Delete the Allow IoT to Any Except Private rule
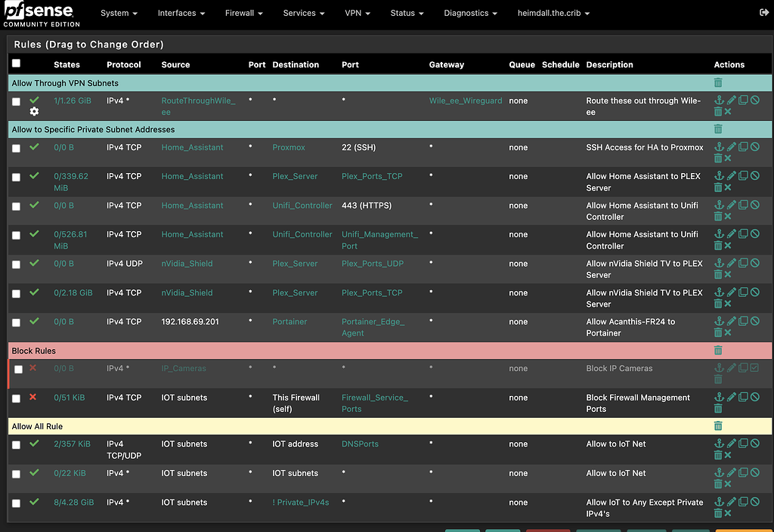 point(717,512)
